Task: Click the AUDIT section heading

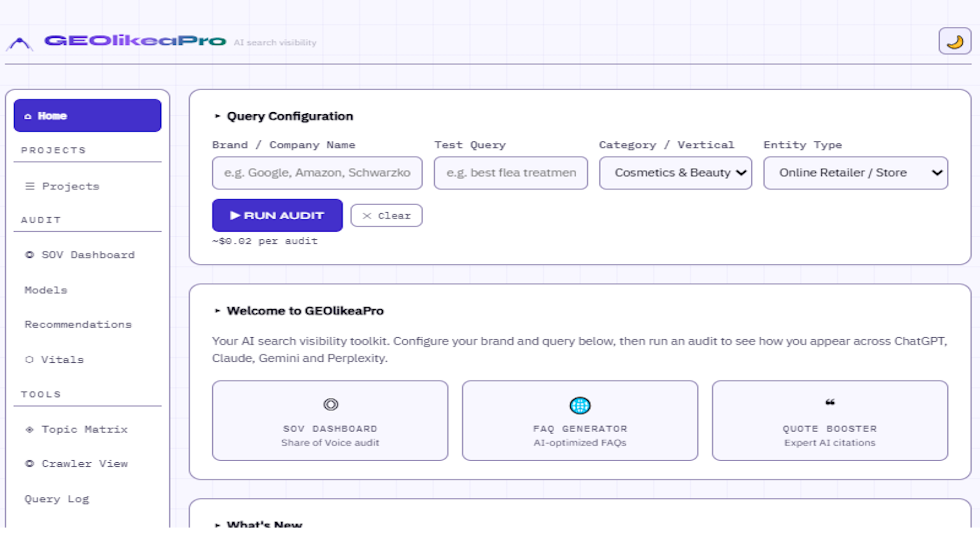Action: point(41,220)
